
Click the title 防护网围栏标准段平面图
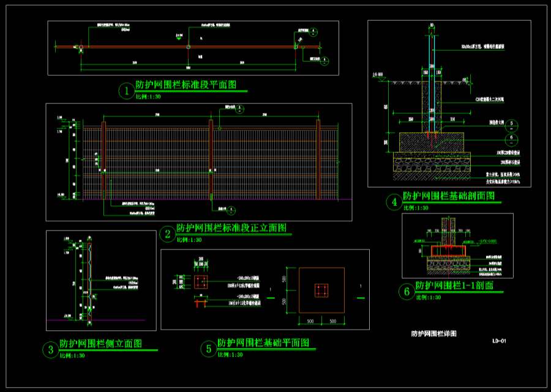tap(186, 85)
